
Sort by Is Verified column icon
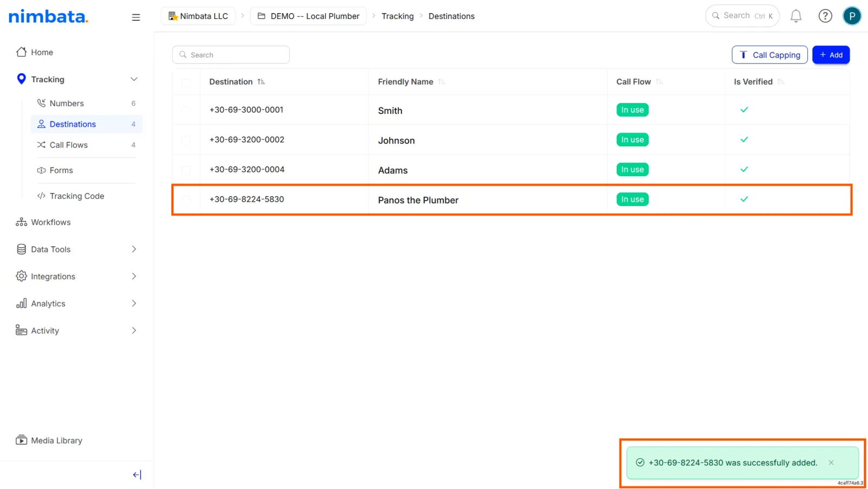[x=781, y=82]
